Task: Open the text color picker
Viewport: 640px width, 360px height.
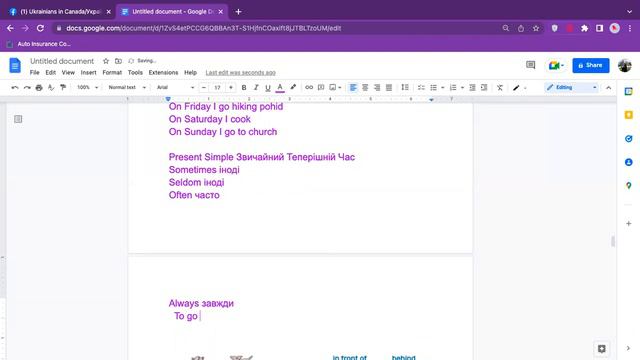Action: [x=280, y=87]
